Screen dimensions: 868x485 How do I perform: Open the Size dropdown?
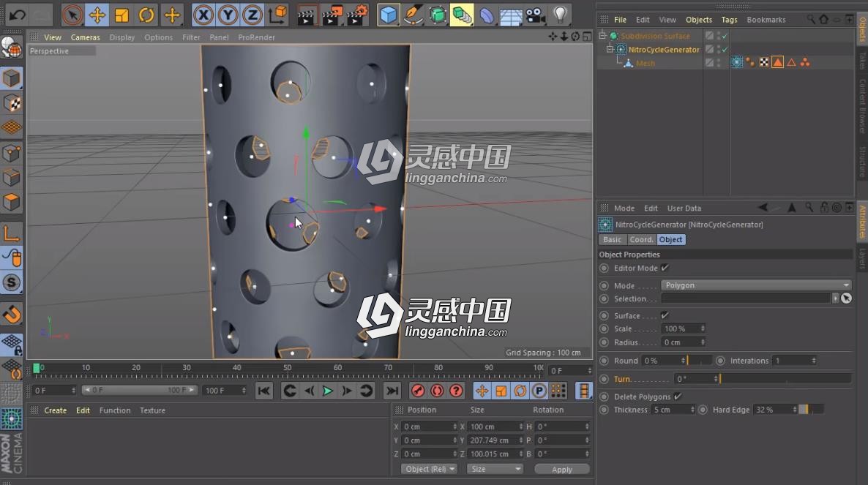pyautogui.click(x=494, y=469)
